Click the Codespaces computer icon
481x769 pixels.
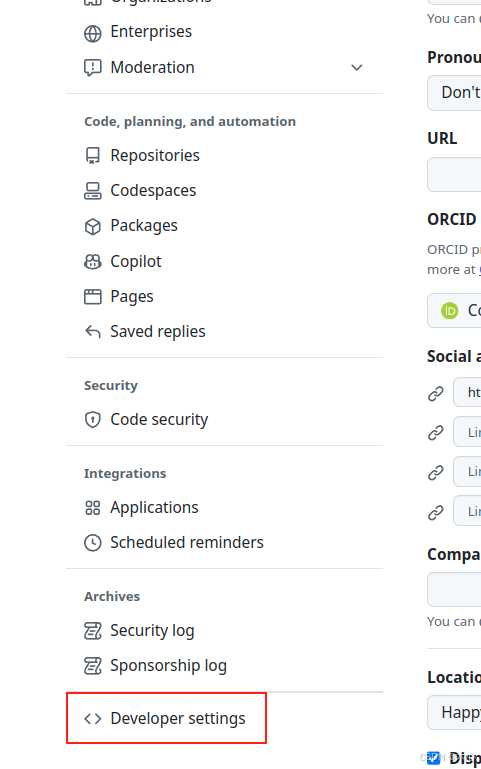click(x=93, y=191)
